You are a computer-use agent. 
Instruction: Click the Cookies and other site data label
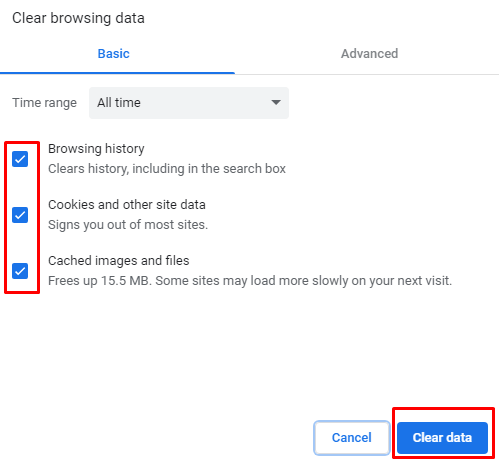pyautogui.click(x=127, y=205)
